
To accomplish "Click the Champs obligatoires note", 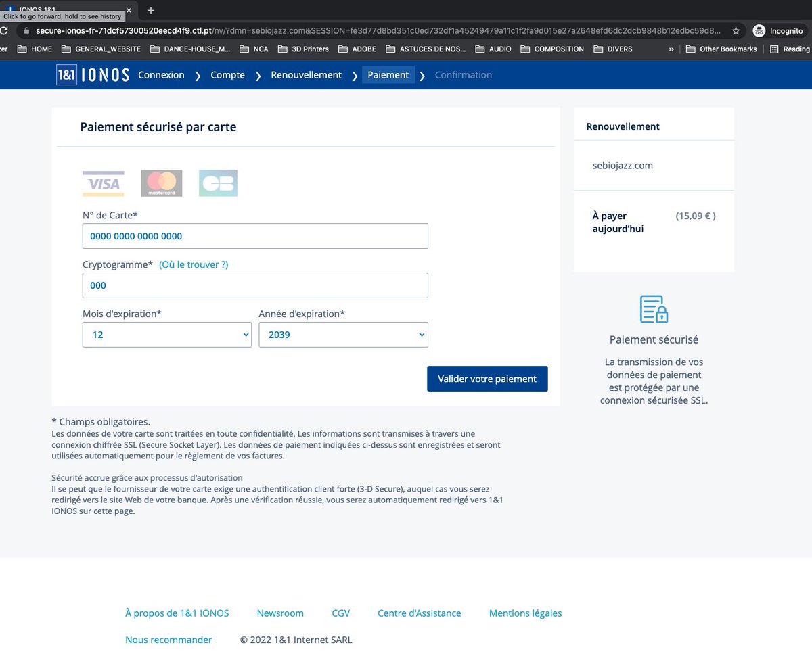I will pyautogui.click(x=101, y=421).
